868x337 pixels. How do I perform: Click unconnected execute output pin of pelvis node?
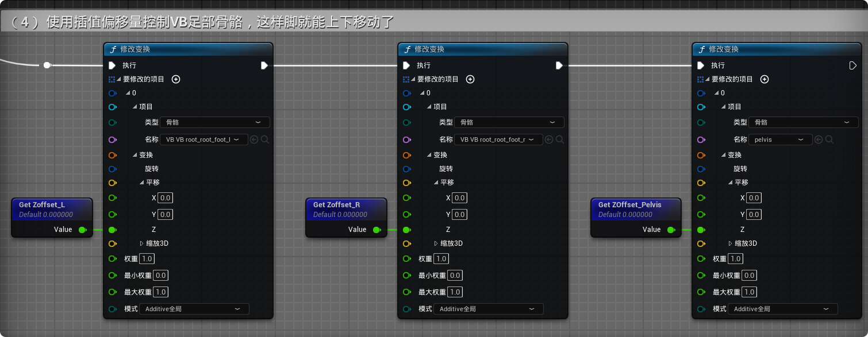point(853,65)
